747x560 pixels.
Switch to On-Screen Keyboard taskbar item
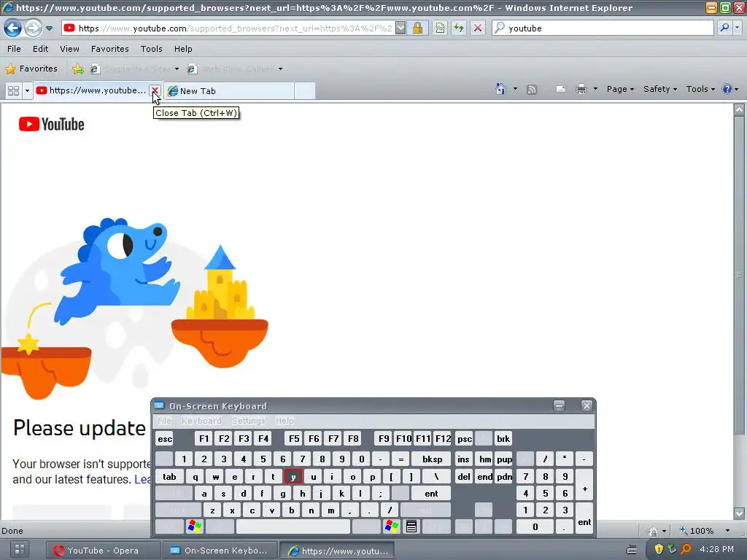220,551
